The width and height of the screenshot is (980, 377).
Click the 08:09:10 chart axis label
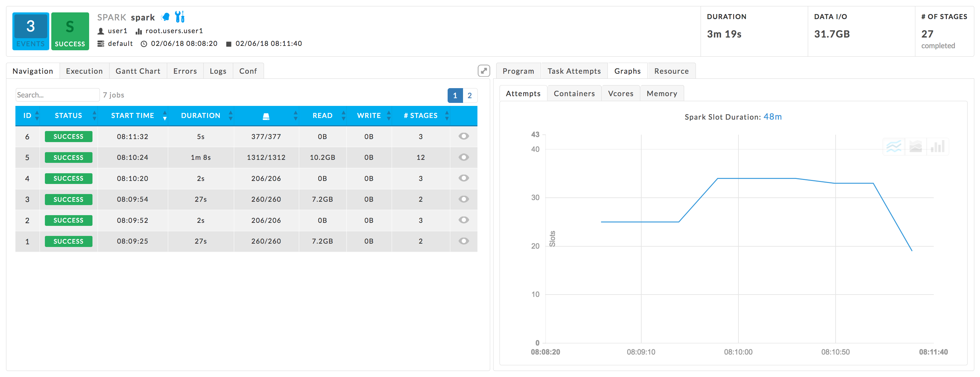coord(641,352)
